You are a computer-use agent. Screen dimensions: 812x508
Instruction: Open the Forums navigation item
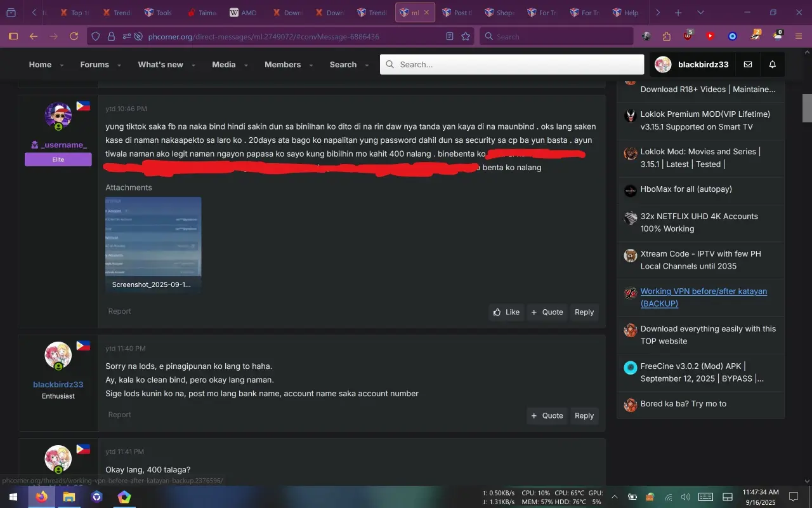coord(95,64)
